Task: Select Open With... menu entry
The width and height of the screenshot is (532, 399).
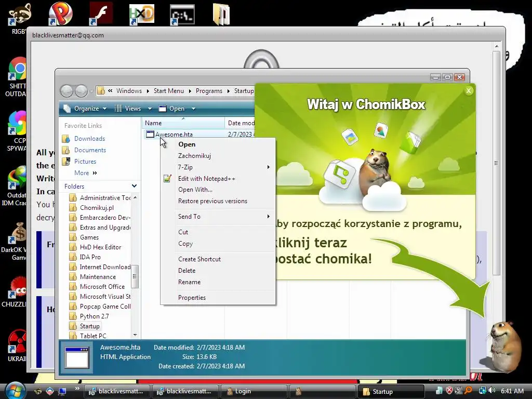Action: 218,190
